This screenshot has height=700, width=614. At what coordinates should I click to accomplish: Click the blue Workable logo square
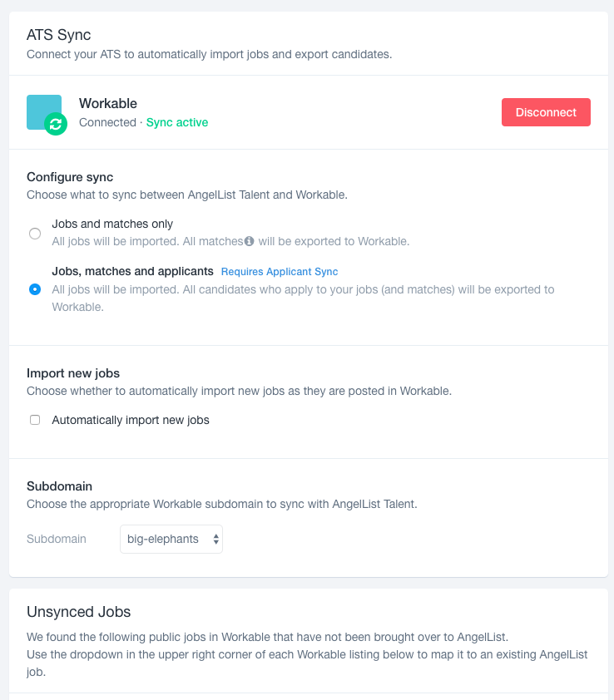click(x=44, y=112)
